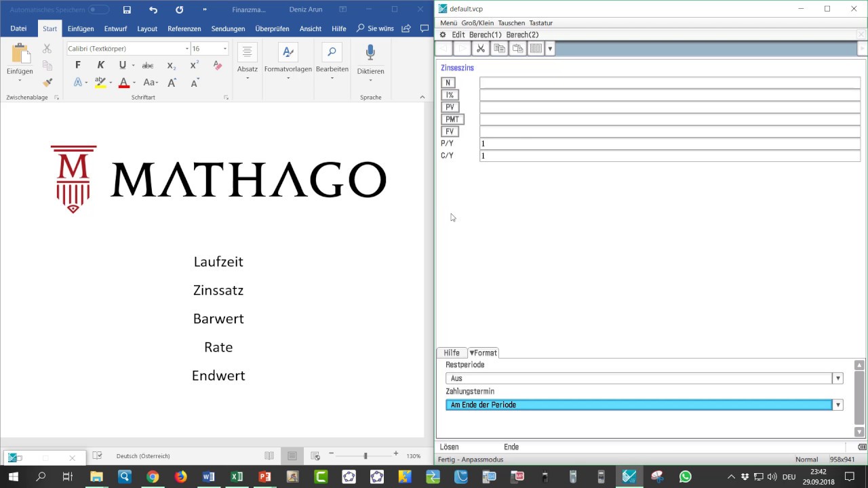Image resolution: width=868 pixels, height=488 pixels.
Task: Click the zoom in plus button in Word
Action: (396, 454)
